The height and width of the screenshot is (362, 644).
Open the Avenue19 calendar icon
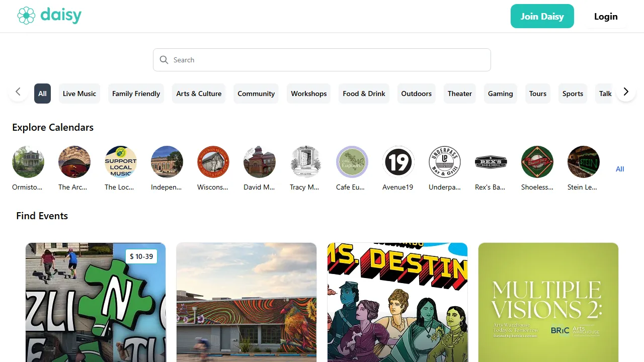pos(398,162)
